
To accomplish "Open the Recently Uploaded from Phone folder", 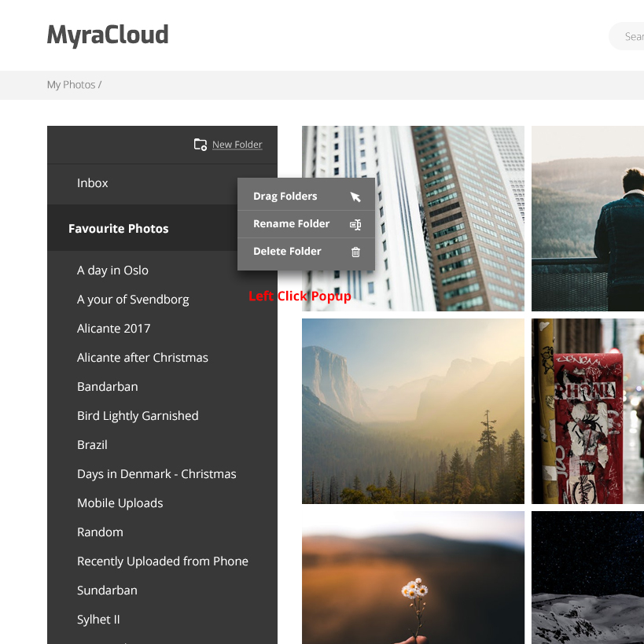I will (163, 561).
